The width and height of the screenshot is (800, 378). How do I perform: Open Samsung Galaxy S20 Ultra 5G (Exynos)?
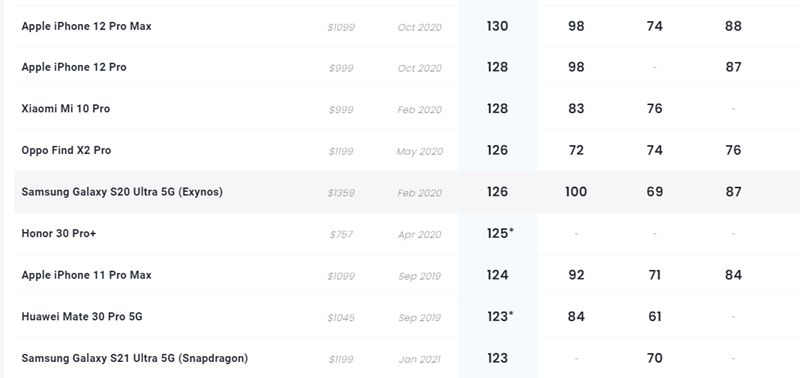(x=122, y=192)
